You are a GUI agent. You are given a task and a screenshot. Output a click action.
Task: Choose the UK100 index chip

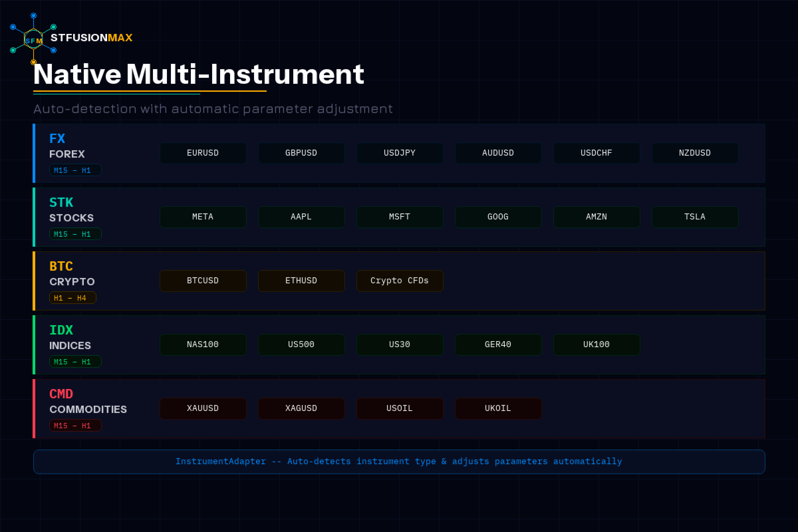coord(597,344)
